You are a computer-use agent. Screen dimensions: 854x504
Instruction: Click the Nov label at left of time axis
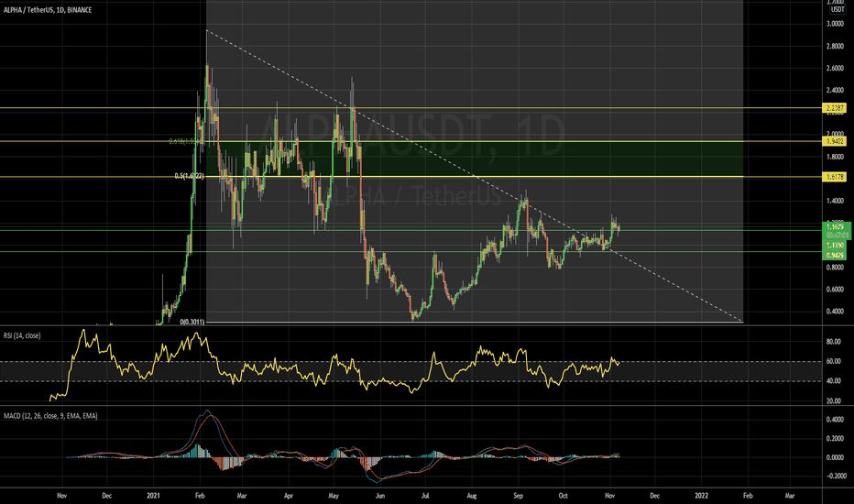click(61, 496)
